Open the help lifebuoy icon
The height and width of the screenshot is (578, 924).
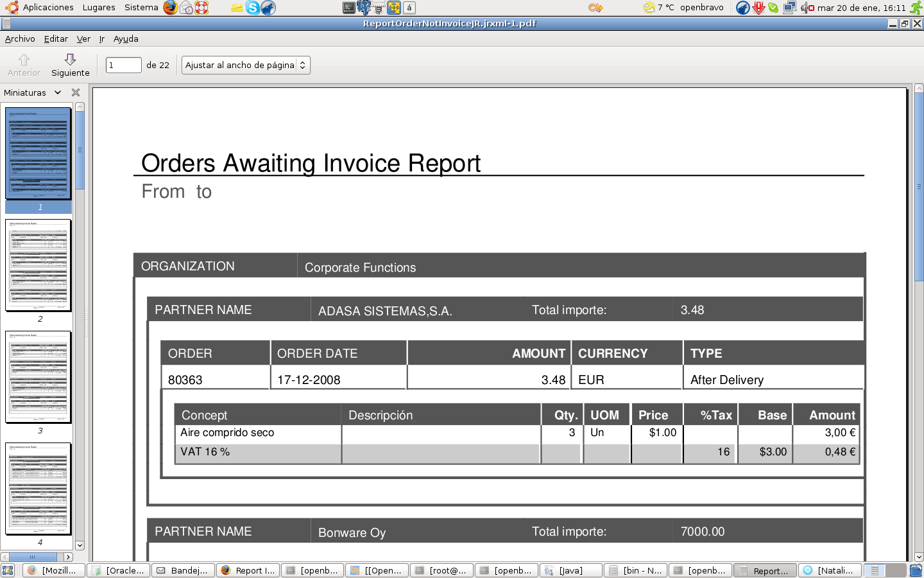201,8
